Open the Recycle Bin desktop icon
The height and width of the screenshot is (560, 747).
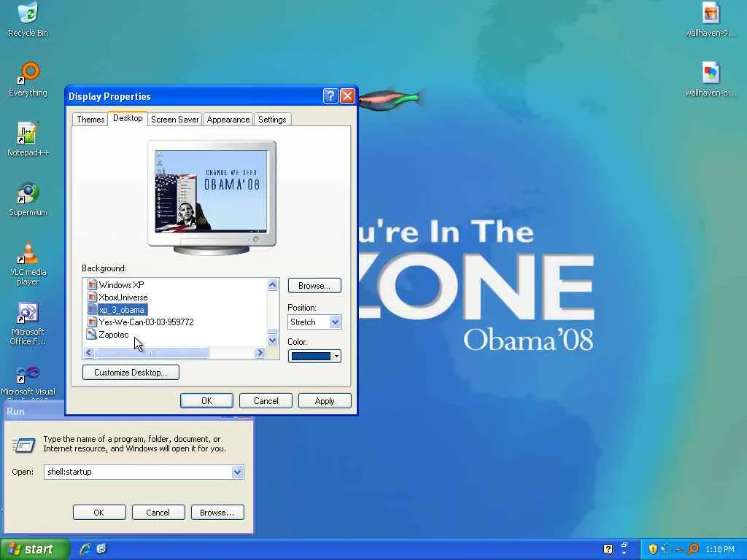[x=28, y=20]
